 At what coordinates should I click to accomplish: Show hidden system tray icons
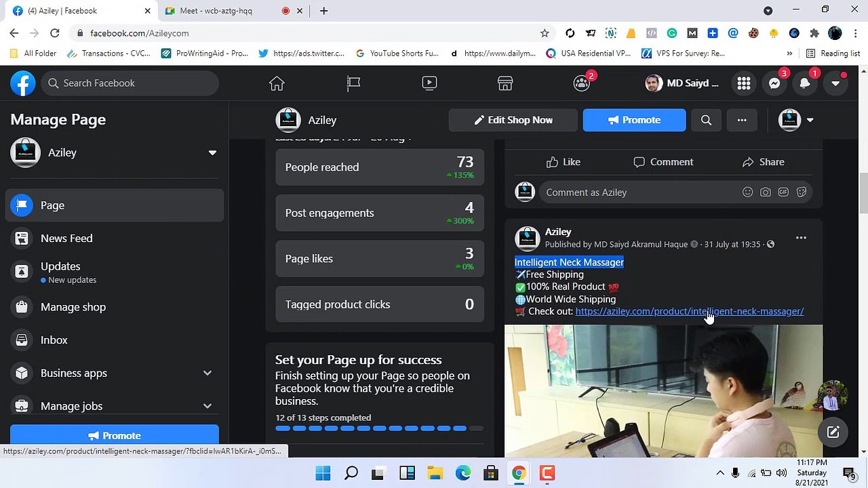click(x=720, y=473)
